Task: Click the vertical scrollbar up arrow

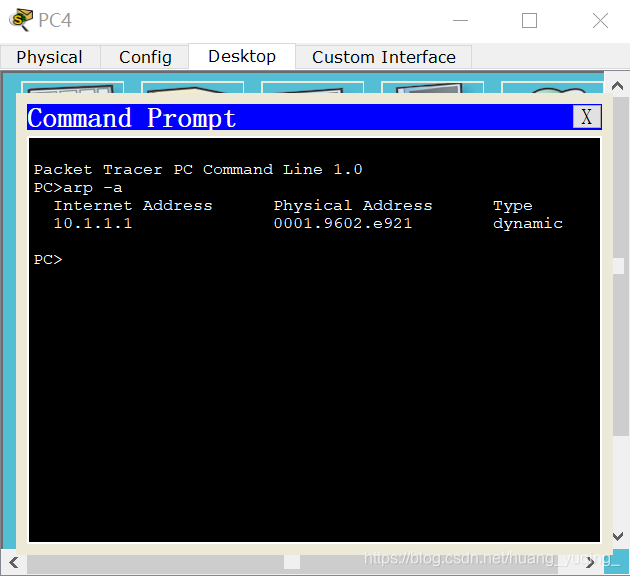Action: tap(617, 86)
